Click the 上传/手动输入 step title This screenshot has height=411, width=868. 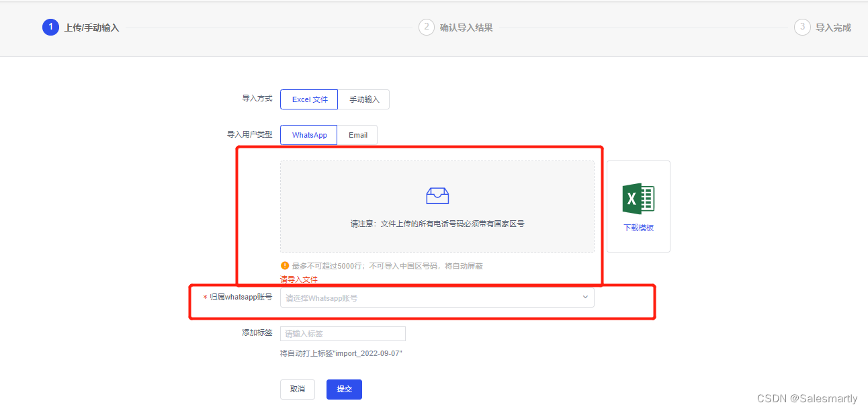click(91, 28)
